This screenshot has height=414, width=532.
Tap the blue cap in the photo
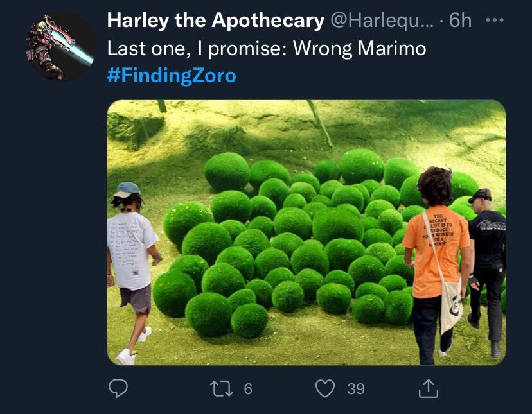pos(127,189)
